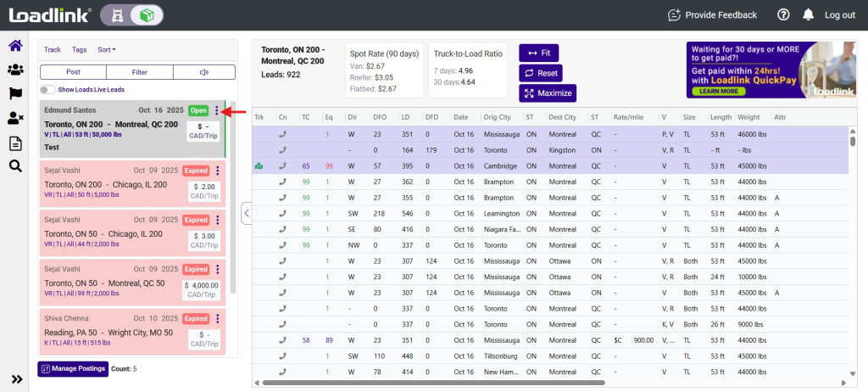868x392 pixels.
Task: Click the user-remove icon in sidebar
Action: tap(14, 119)
